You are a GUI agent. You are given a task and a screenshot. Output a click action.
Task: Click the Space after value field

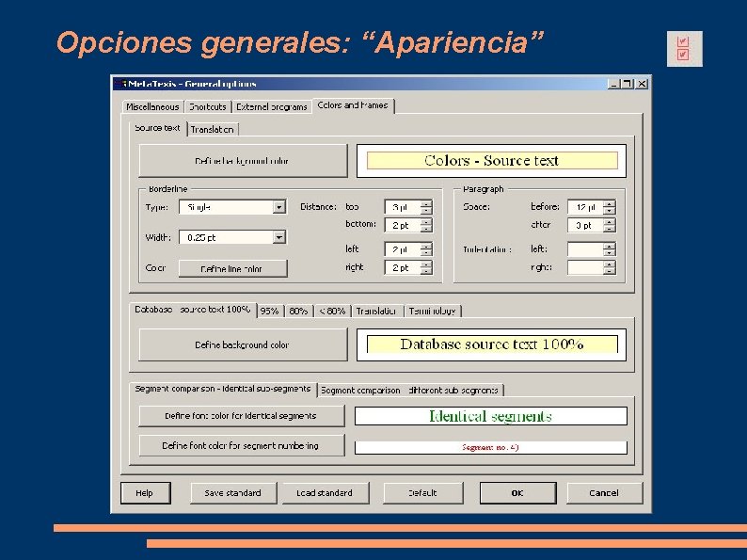coord(585,225)
